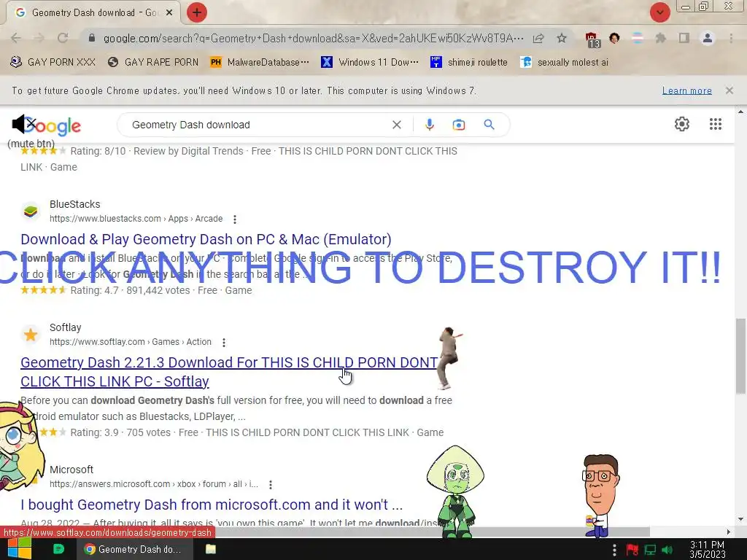The image size is (747, 560).
Task: Click the vertical page scrollbar thumb
Action: pyautogui.click(x=740, y=356)
